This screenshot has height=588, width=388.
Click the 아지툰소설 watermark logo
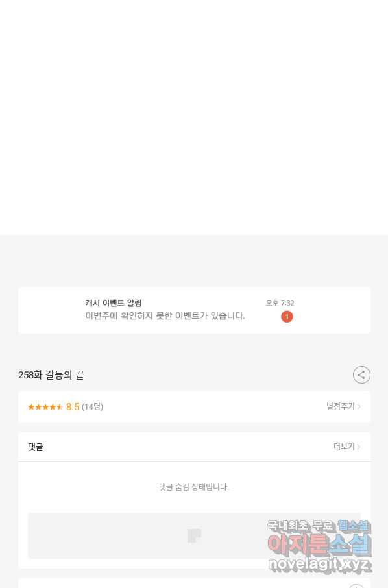point(319,544)
